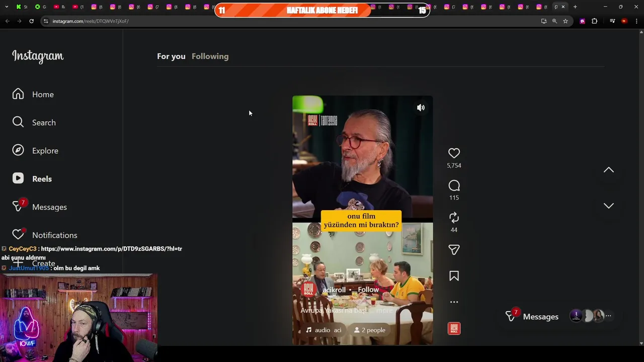Follow the acikroll account
This screenshot has height=362, width=644.
pyautogui.click(x=368, y=290)
